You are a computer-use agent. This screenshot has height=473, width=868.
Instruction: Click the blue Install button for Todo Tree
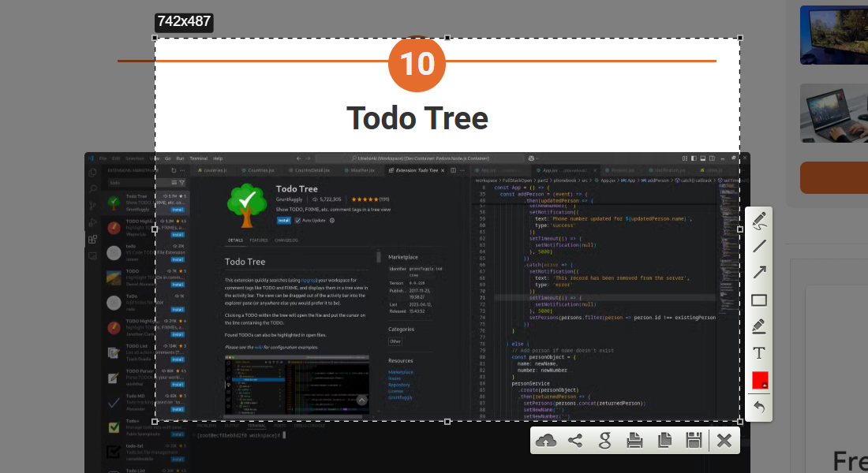coord(283,221)
